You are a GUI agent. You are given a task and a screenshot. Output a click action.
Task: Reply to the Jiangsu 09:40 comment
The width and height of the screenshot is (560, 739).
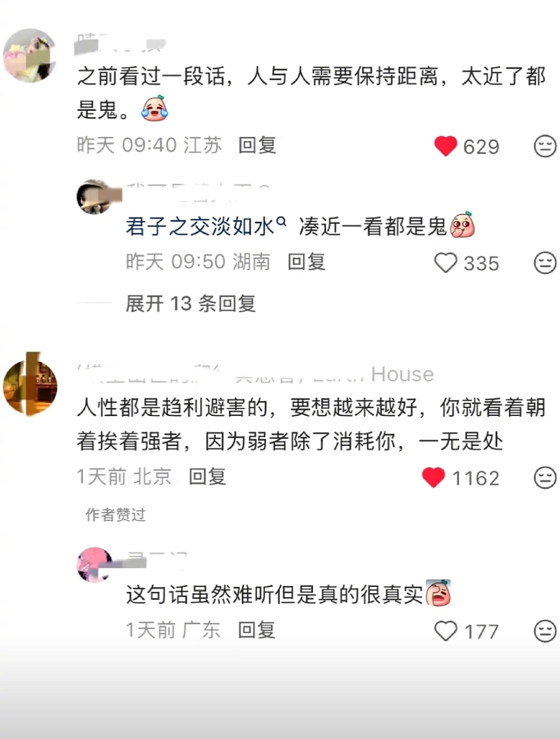click(x=257, y=145)
